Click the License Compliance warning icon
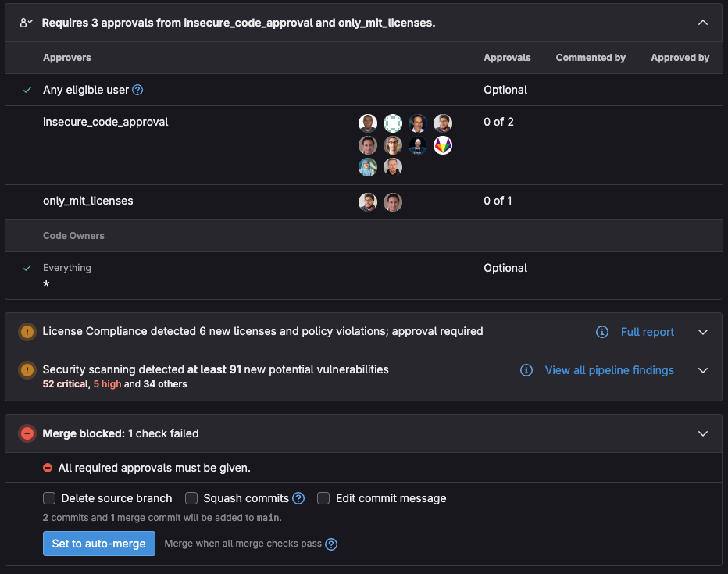The width and height of the screenshot is (728, 574). click(x=27, y=332)
